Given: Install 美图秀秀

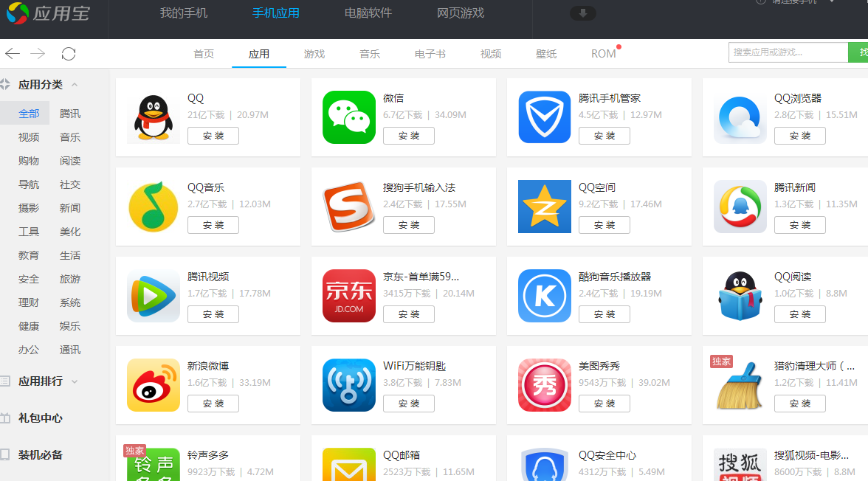Looking at the screenshot, I should [x=604, y=404].
